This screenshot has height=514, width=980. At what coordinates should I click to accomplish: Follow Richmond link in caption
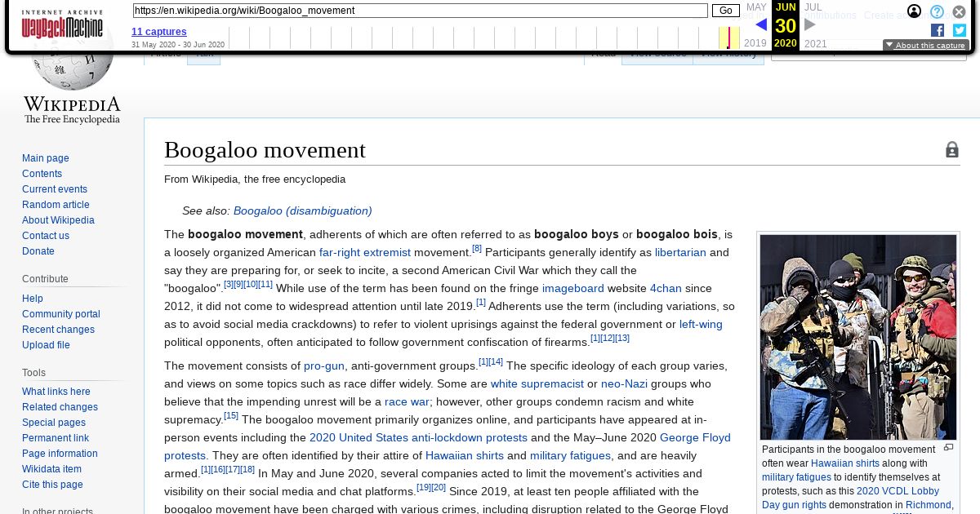928,505
